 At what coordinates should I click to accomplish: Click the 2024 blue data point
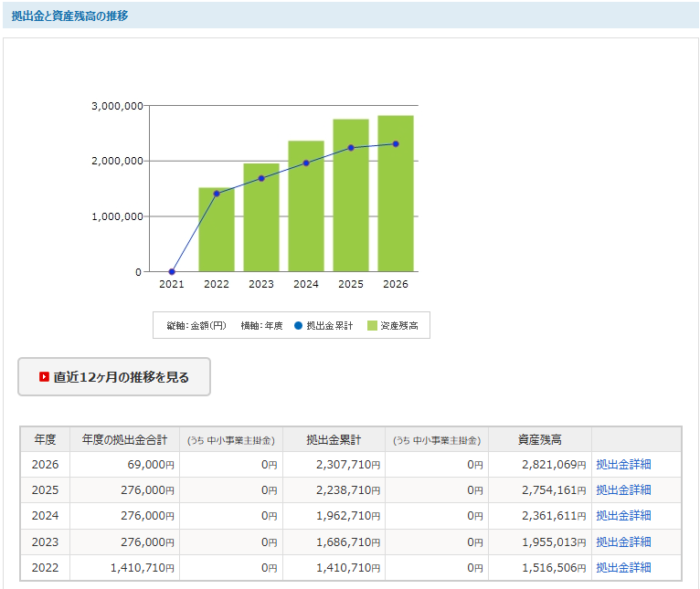(x=306, y=163)
